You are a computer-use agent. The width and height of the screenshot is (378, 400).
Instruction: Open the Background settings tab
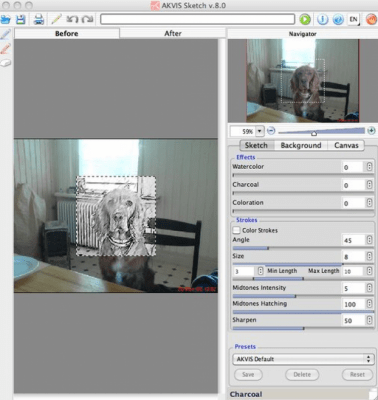(301, 145)
